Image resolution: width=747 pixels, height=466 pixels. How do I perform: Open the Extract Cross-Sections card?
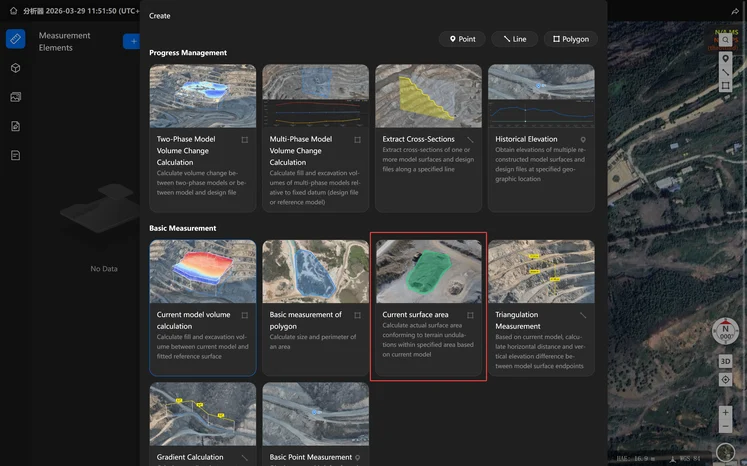(x=428, y=138)
